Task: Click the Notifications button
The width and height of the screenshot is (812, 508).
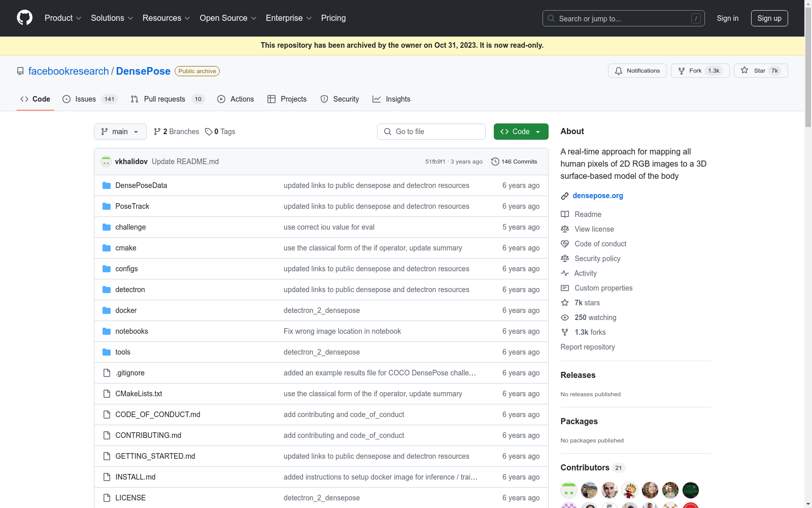Action: point(637,71)
